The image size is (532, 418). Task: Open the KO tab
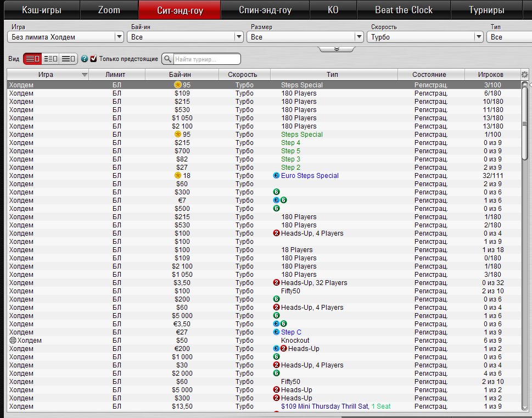[x=333, y=10]
